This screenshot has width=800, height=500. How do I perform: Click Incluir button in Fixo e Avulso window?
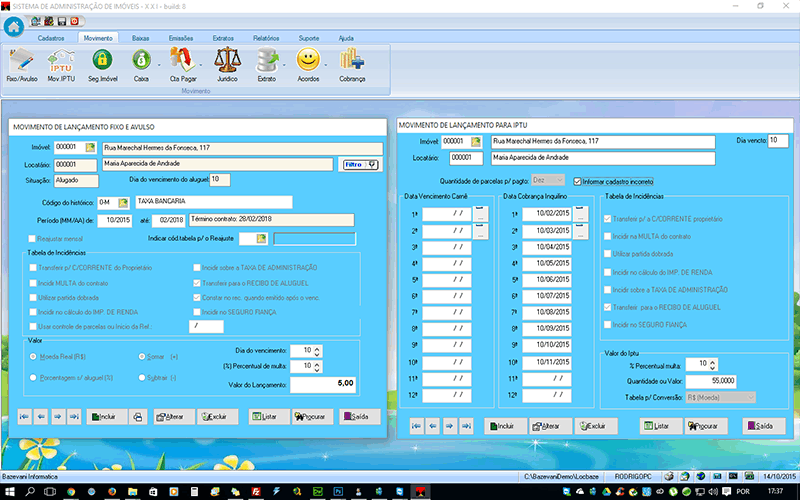pos(107,417)
